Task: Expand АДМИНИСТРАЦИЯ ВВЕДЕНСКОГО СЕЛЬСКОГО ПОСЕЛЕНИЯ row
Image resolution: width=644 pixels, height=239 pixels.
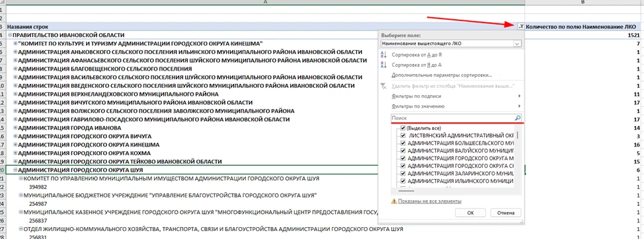Action: click(16, 86)
